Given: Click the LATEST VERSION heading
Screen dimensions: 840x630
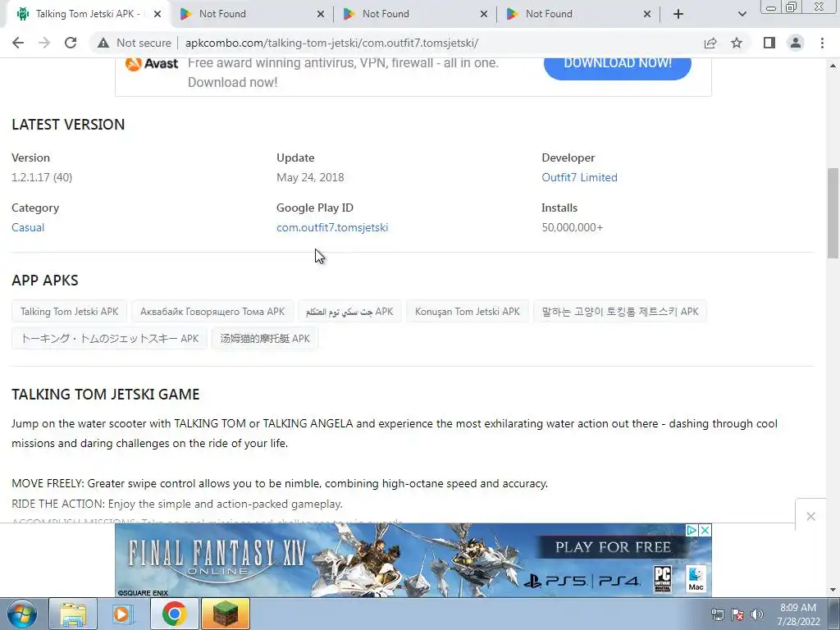Looking at the screenshot, I should [x=68, y=125].
